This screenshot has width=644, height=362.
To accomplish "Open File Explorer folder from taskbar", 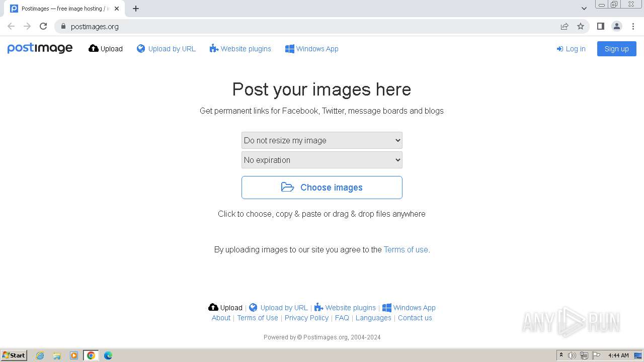I will [57, 355].
